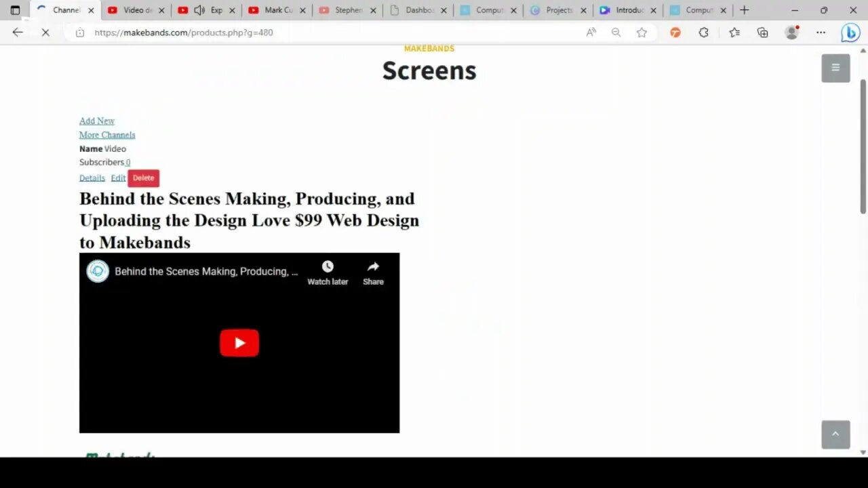Close the Channel tab
The image size is (868, 488).
pos(91,10)
